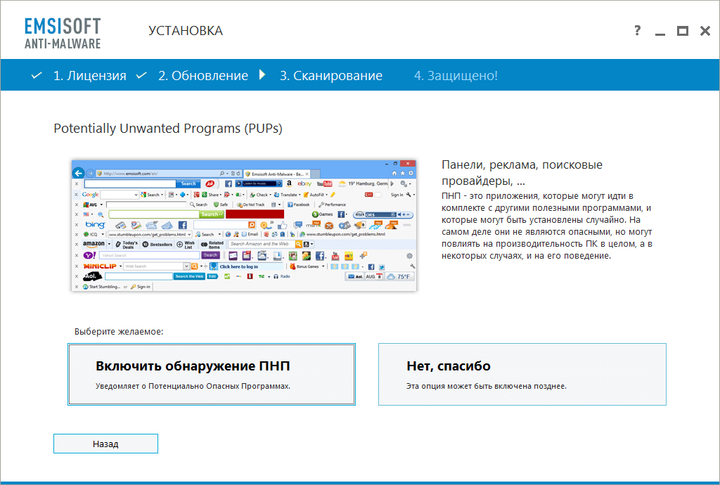This screenshot has width=720, height=485.
Task: Enable PUP detection option
Action: pos(212,374)
